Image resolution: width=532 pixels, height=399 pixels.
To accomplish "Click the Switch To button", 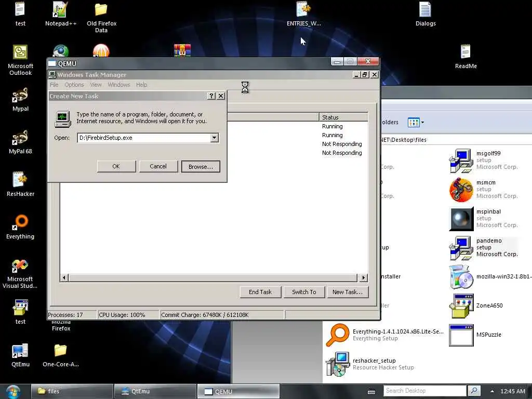I will tap(304, 292).
